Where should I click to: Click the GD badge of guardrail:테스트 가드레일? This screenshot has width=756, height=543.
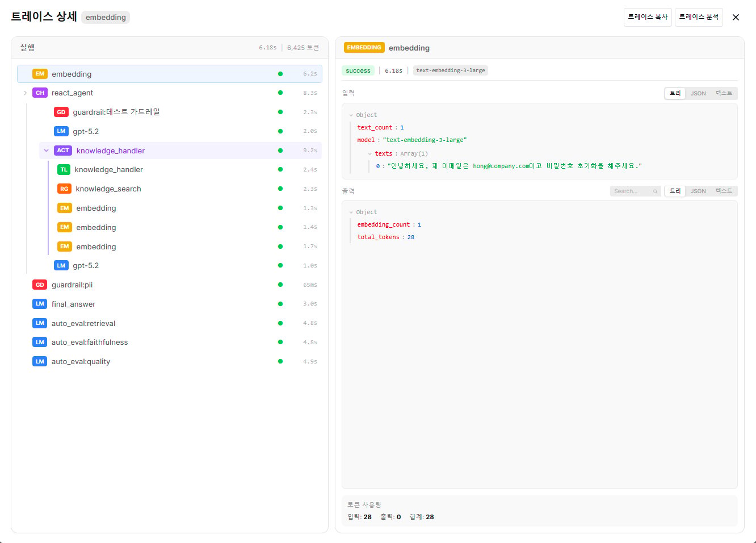pyautogui.click(x=61, y=112)
